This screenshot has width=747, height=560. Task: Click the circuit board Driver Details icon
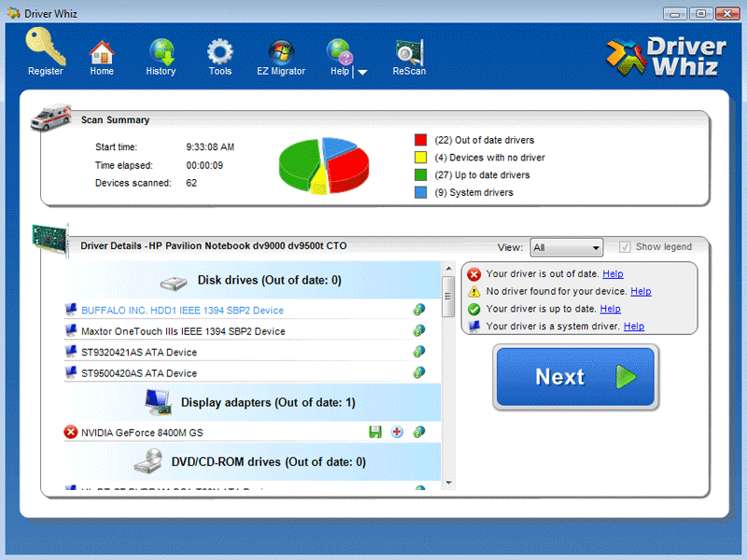click(x=50, y=240)
